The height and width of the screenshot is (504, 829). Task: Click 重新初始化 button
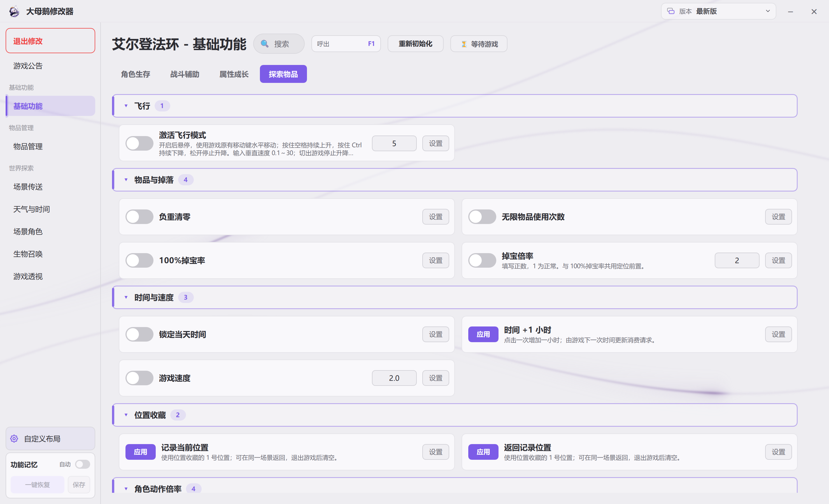click(x=416, y=44)
